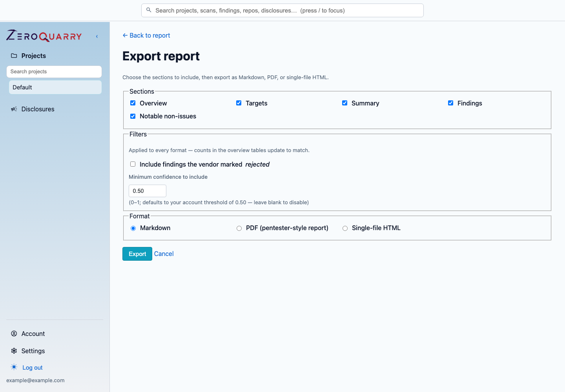Click the example@example.com email text

pyautogui.click(x=35, y=380)
